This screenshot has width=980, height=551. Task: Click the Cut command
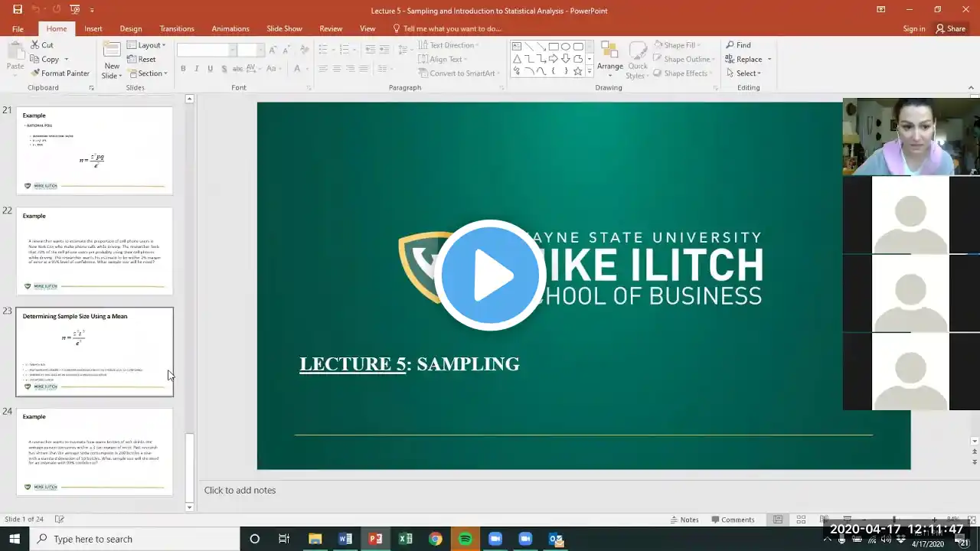coord(42,45)
